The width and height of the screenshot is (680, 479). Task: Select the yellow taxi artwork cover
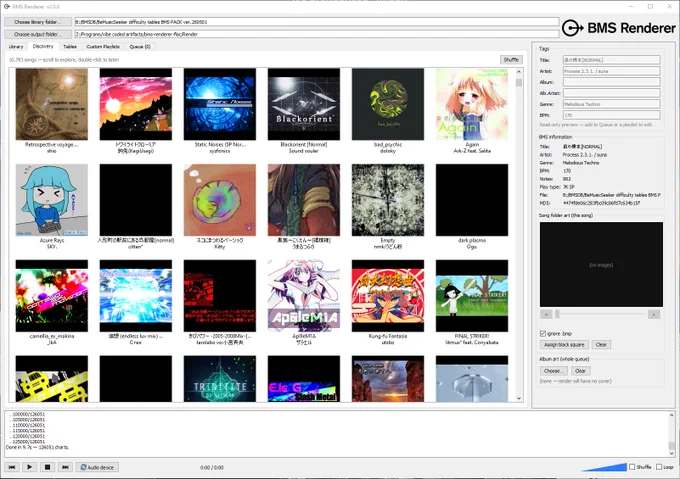tap(52, 379)
